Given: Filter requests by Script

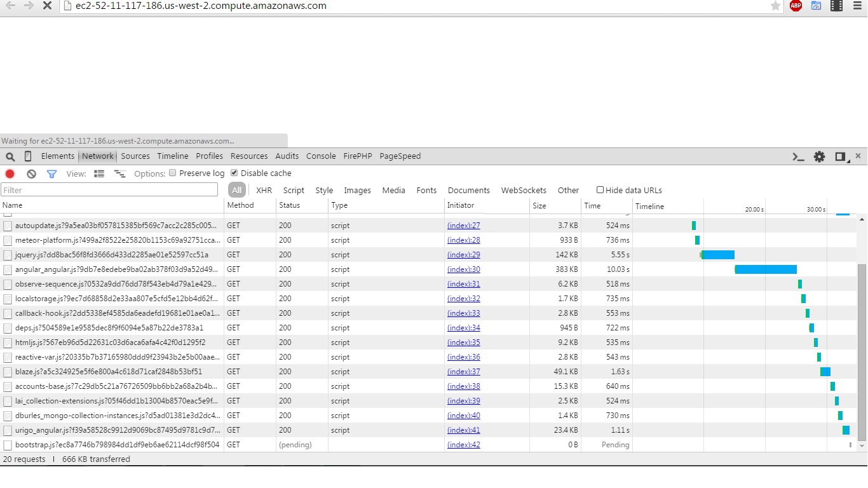Looking at the screenshot, I should click(x=294, y=191).
